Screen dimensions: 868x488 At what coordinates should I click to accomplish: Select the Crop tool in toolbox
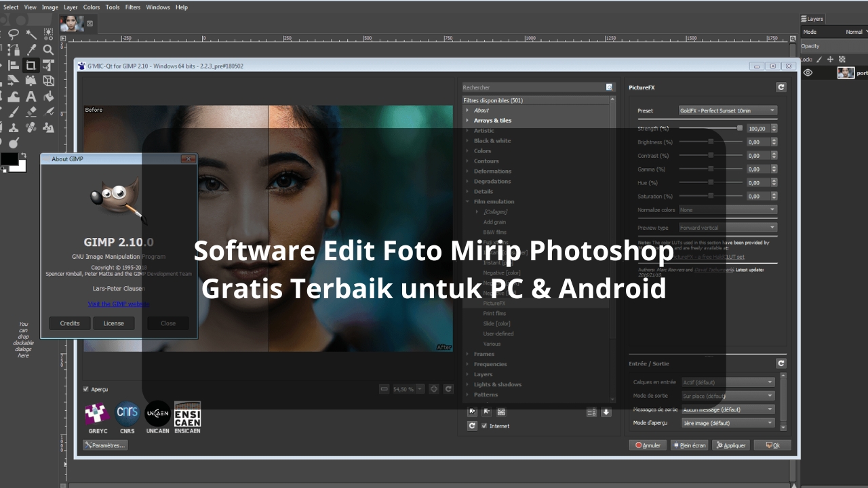(x=31, y=65)
